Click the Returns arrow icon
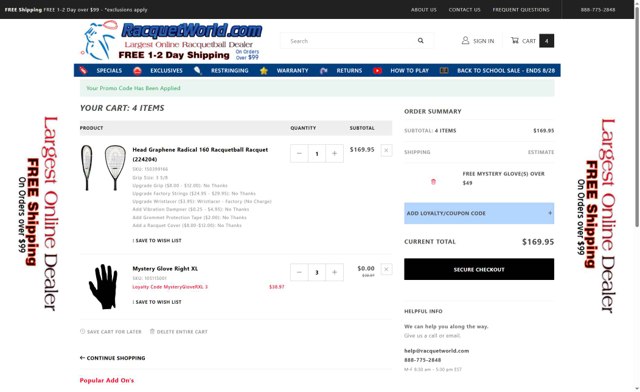The image size is (640, 392). [324, 71]
